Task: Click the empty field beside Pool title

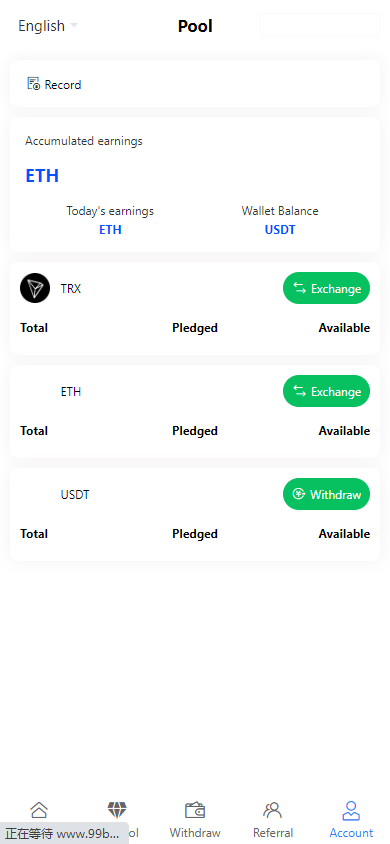Action: 320,25
